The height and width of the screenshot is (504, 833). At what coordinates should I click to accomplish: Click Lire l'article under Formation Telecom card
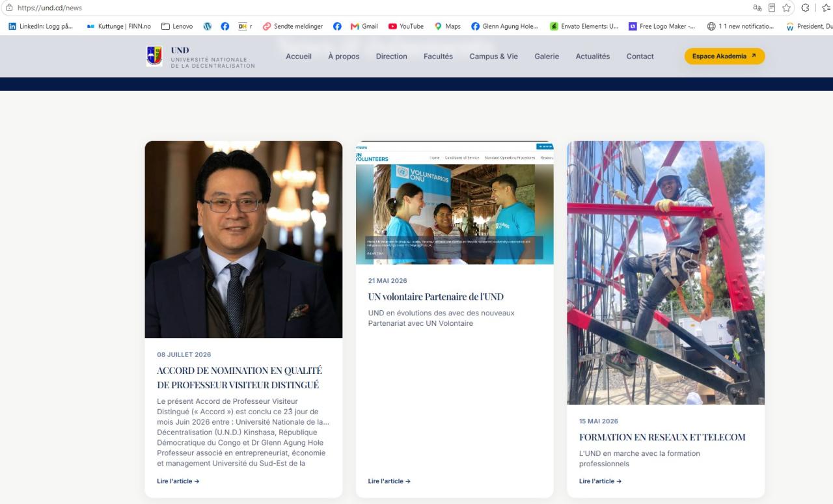point(600,481)
